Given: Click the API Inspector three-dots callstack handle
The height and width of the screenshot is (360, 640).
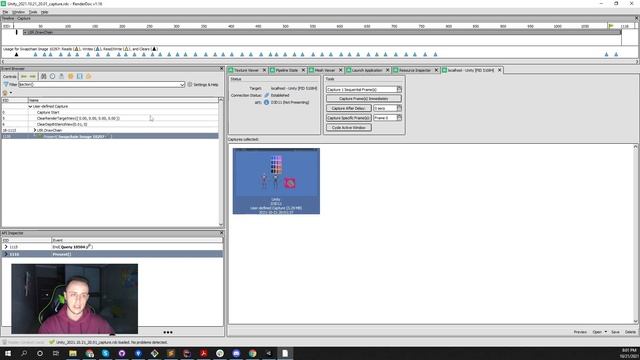Looking at the screenshot, I should pos(168,332).
